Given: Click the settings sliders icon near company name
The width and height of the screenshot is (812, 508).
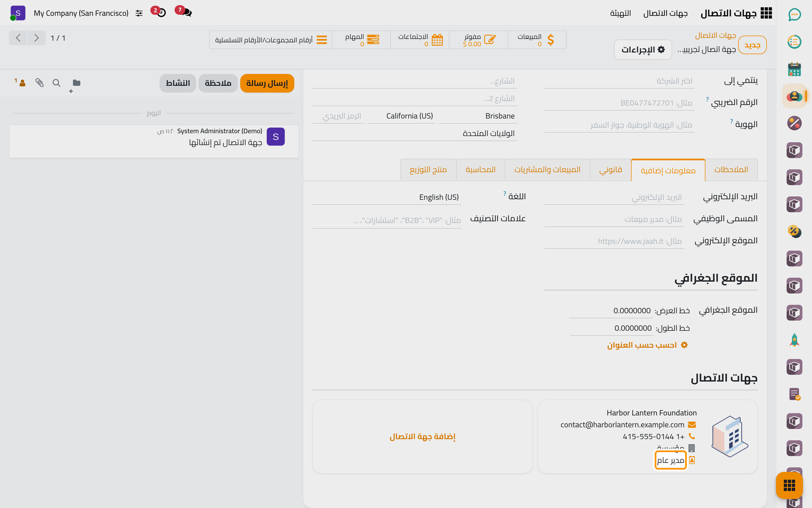Looking at the screenshot, I should coord(139,14).
